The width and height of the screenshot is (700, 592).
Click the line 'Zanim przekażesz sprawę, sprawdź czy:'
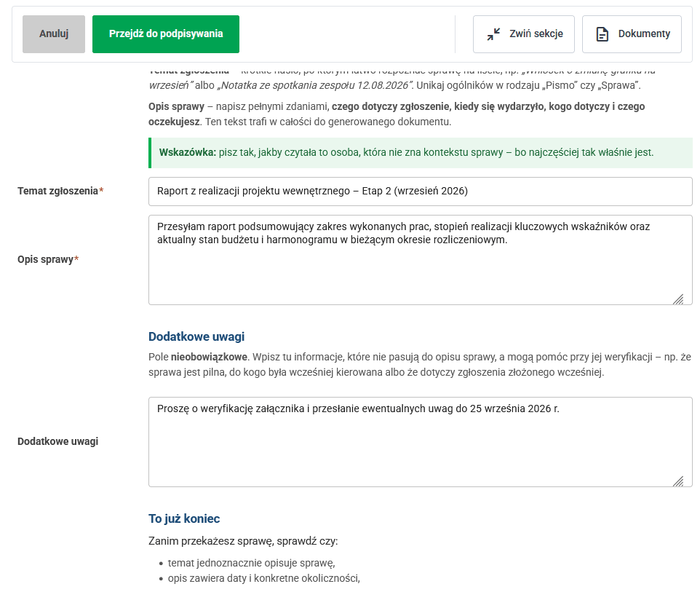(243, 541)
